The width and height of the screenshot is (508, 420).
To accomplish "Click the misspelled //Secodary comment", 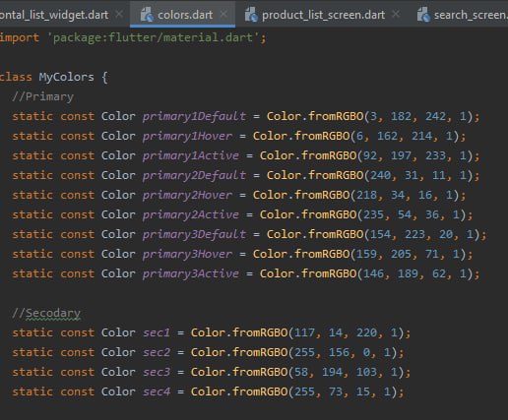I will [46, 313].
